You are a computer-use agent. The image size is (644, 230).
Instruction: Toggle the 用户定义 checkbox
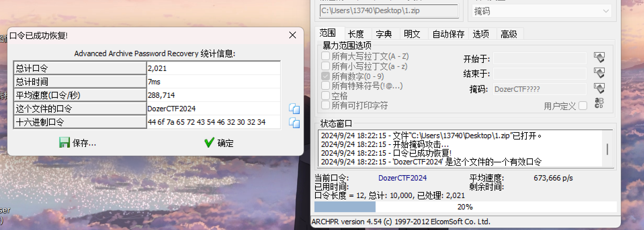pyautogui.click(x=583, y=106)
